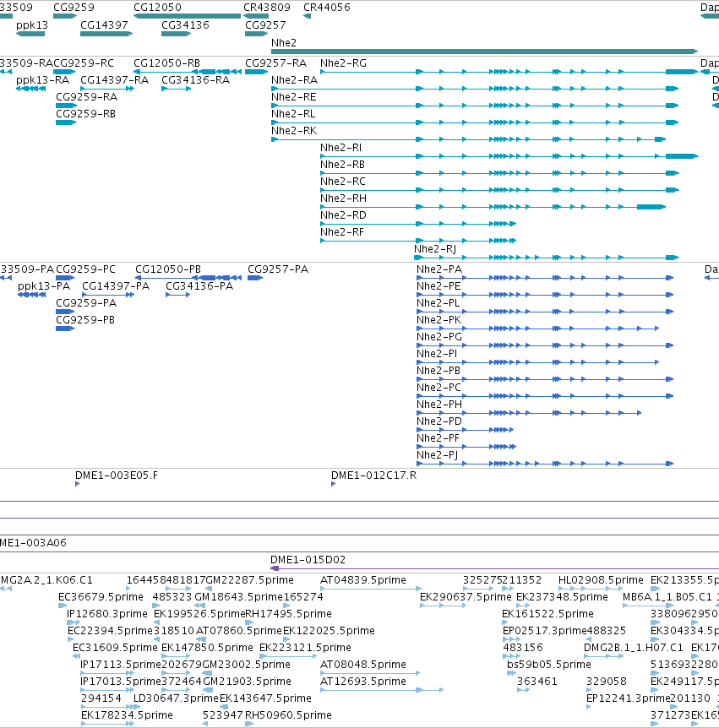The height and width of the screenshot is (728, 719).
Task: Choose the CG34136-PA protein label
Action: 199,286
